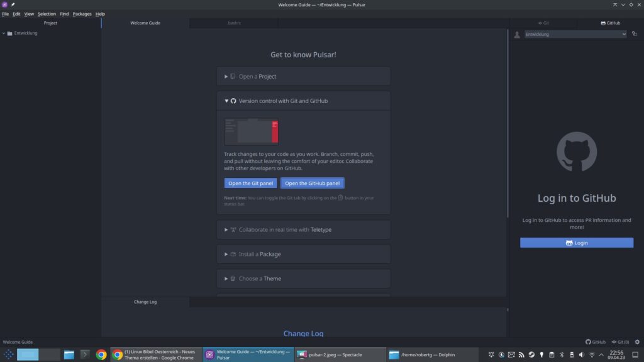Screen dimensions: 644x362
Task: Click the Open the Git panel button
Action: coord(250,183)
